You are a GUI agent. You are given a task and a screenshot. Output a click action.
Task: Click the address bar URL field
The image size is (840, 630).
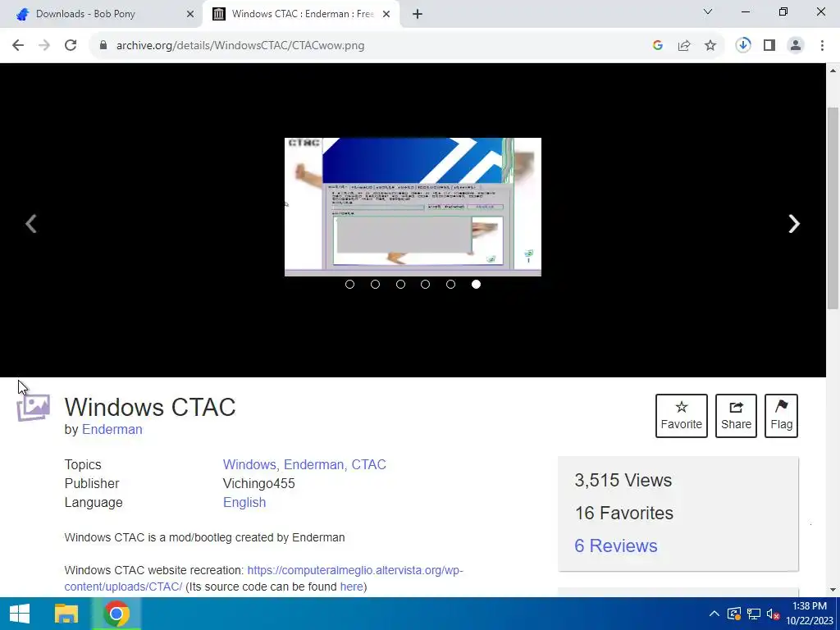pos(370,46)
